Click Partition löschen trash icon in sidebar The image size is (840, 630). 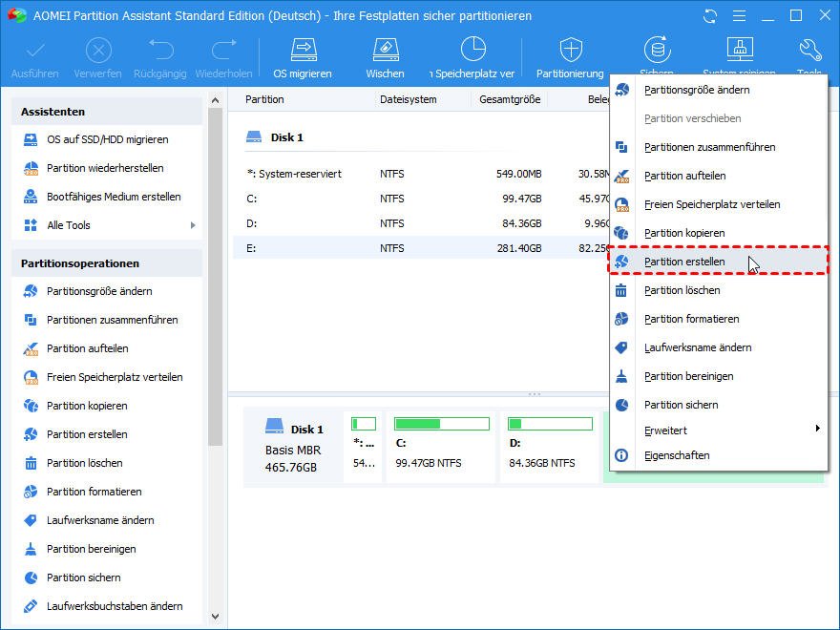coord(30,463)
